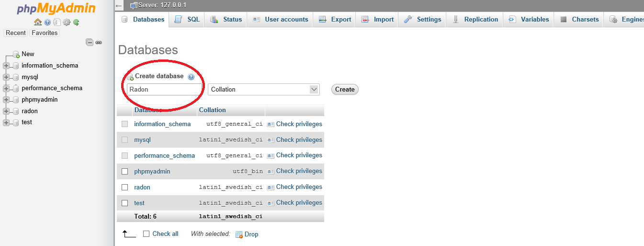Open the Import tab
This screenshot has height=246, width=644.
[377, 20]
